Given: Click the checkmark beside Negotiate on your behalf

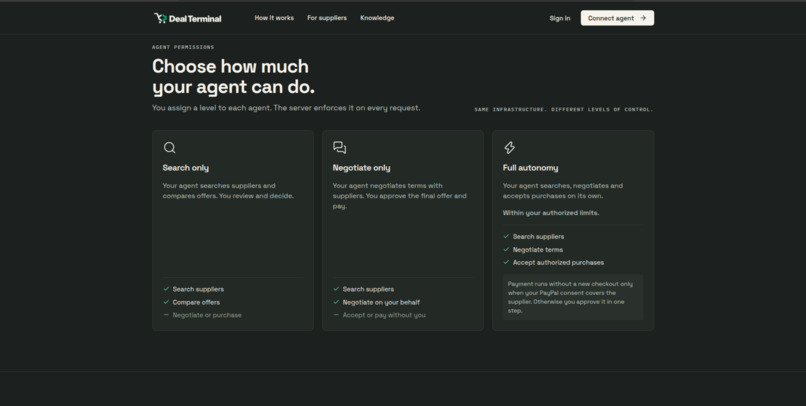Looking at the screenshot, I should point(336,302).
